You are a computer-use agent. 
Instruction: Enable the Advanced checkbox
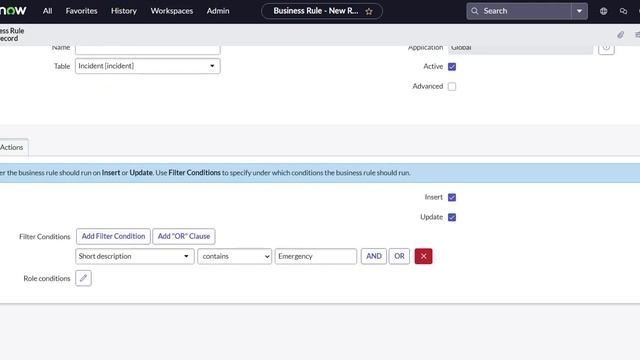pyautogui.click(x=452, y=87)
